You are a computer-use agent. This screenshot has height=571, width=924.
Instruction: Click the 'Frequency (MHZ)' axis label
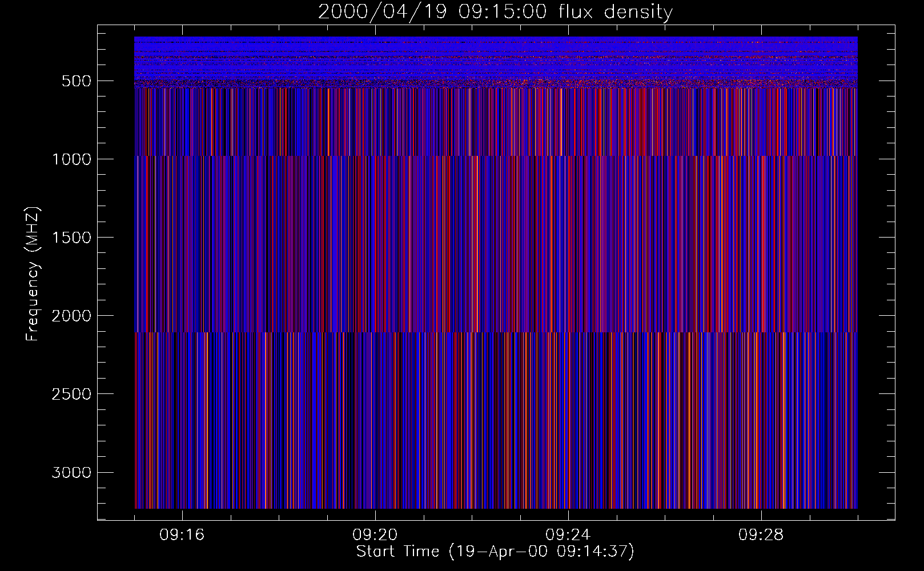tap(33, 274)
